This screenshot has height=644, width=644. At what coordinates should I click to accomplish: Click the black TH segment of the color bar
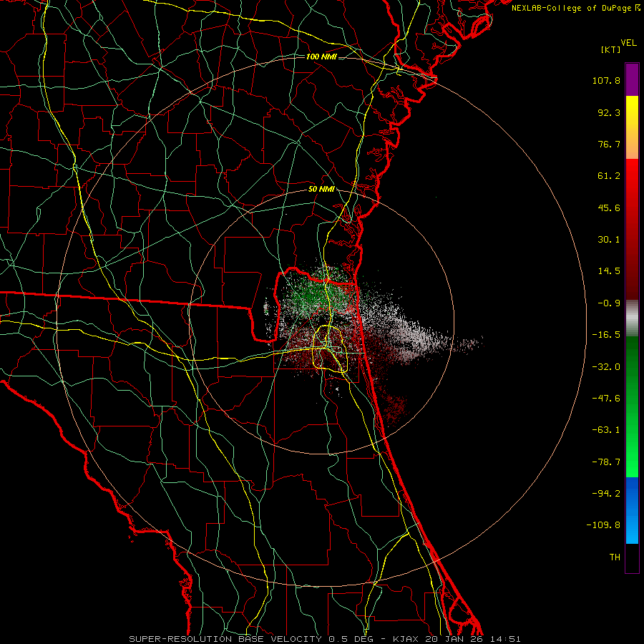tap(632, 558)
